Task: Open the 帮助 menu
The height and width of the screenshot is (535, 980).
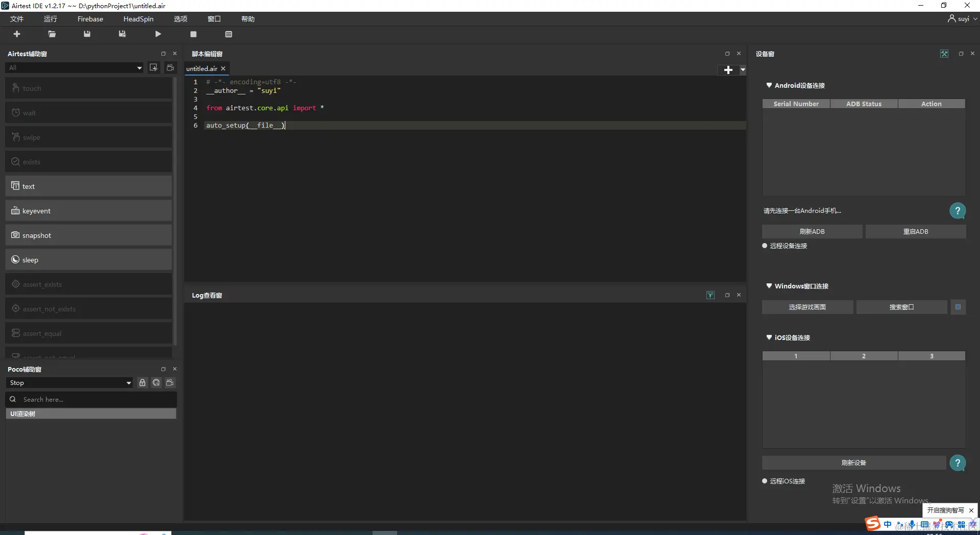Action: pos(248,19)
